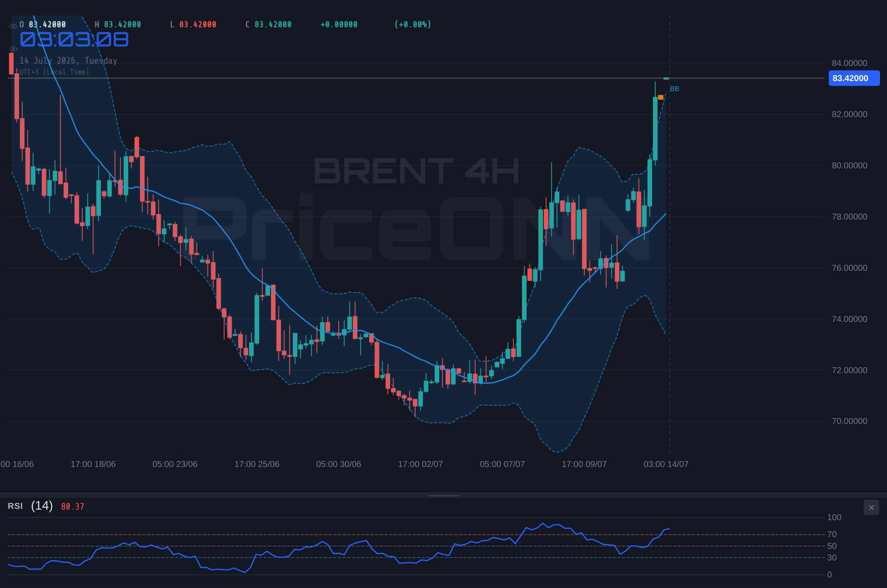887x588 pixels.
Task: Click the pane divider handle above RSI
Action: 443,496
